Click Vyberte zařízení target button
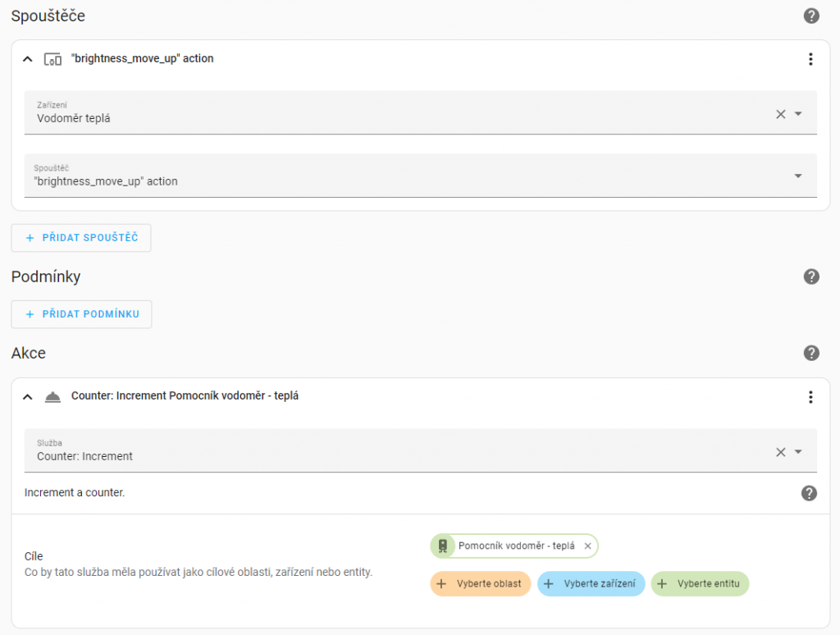This screenshot has width=840, height=635. pos(591,583)
